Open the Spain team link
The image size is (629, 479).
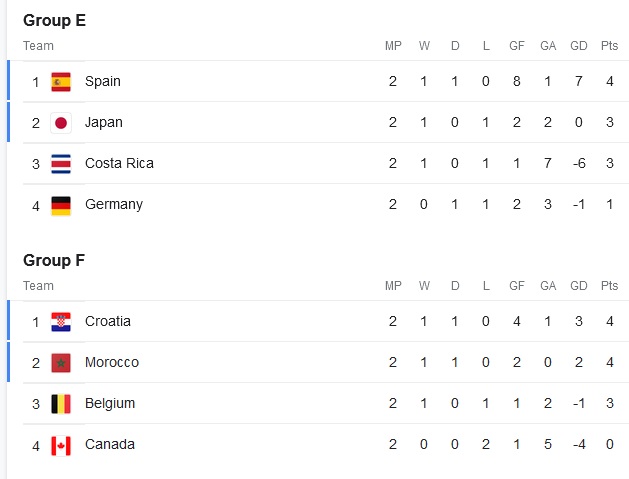(103, 81)
